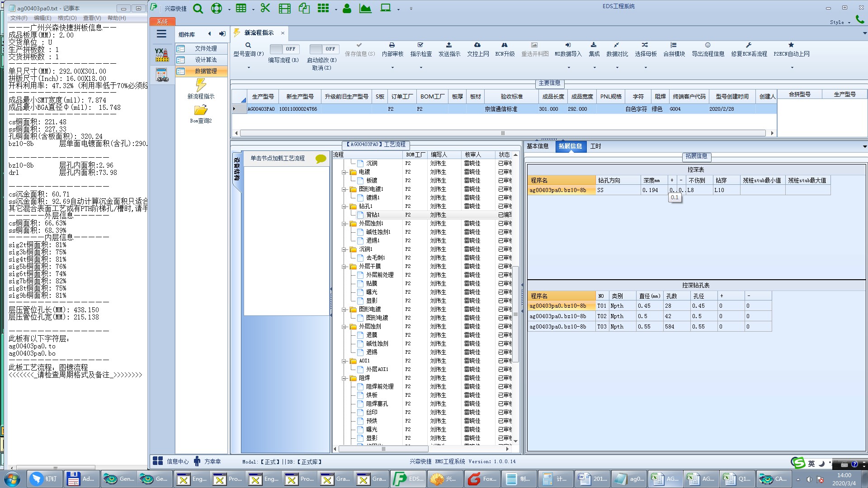Click 选择母板 shuffle icon
This screenshot has height=488, width=868.
click(x=645, y=45)
